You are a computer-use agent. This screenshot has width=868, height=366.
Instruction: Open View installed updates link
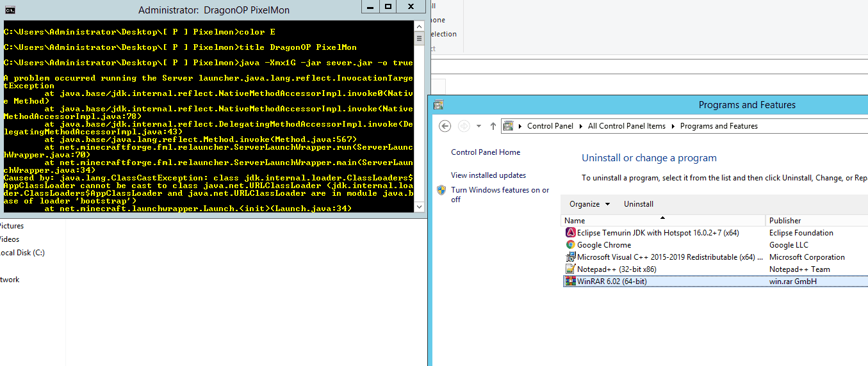pos(488,175)
